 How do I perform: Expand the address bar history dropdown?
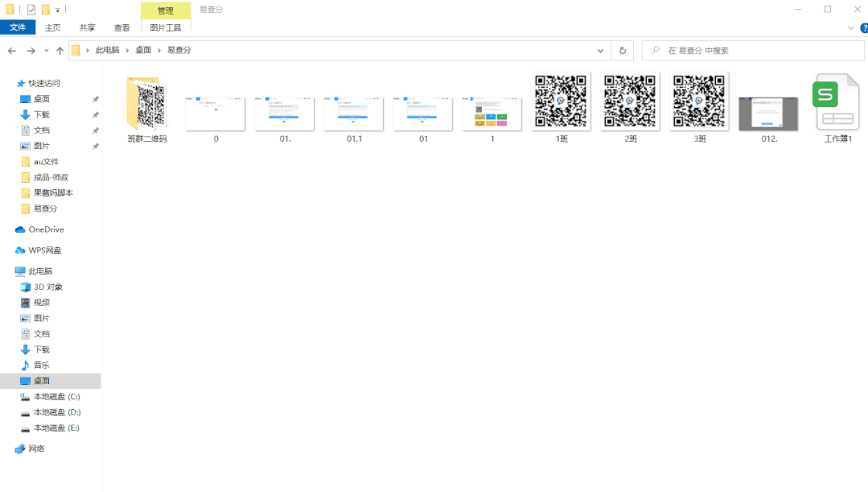click(x=600, y=51)
